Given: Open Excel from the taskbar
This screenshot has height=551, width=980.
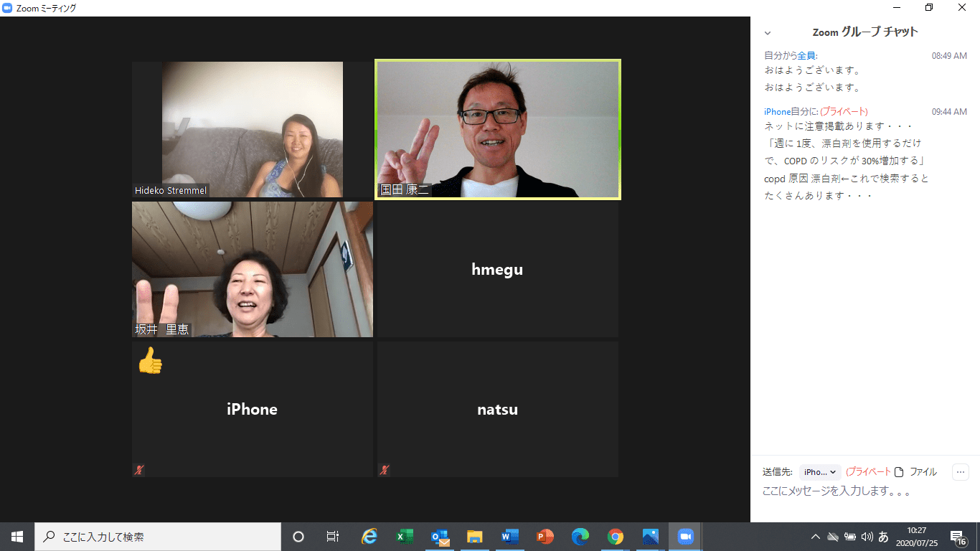Looking at the screenshot, I should [x=405, y=537].
